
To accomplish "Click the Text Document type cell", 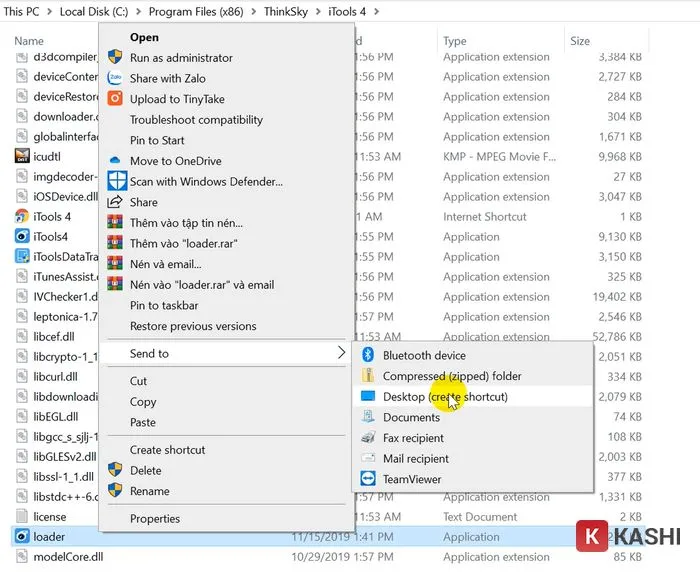I will (x=480, y=517).
